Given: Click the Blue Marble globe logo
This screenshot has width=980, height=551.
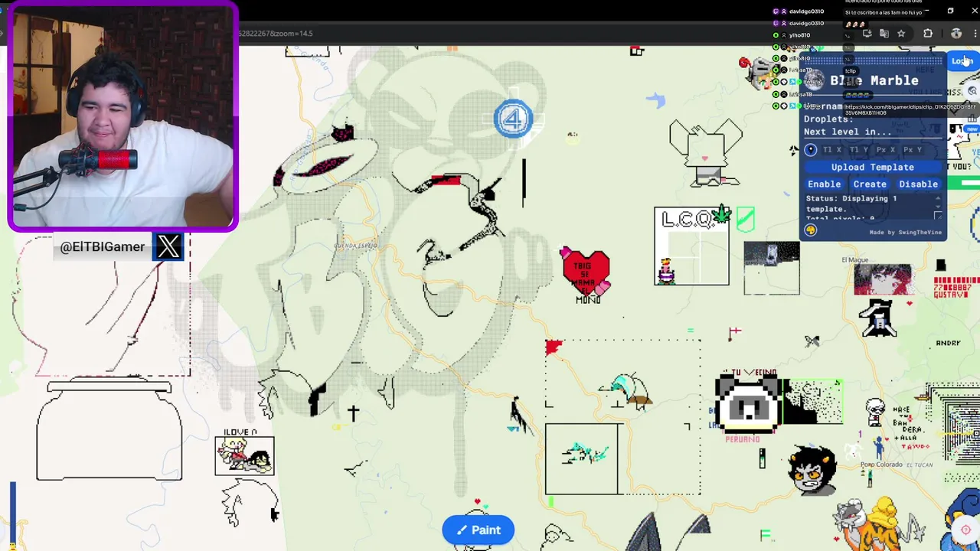Looking at the screenshot, I should coord(815,80).
